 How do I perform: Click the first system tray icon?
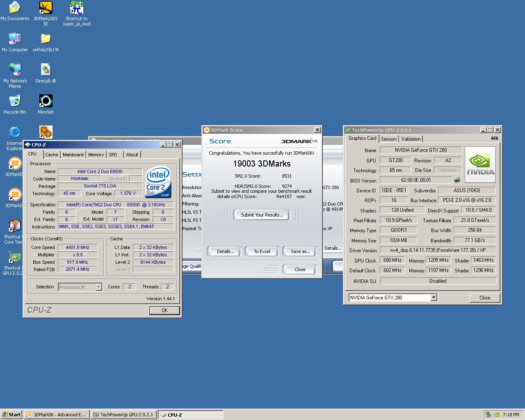[x=488, y=415]
